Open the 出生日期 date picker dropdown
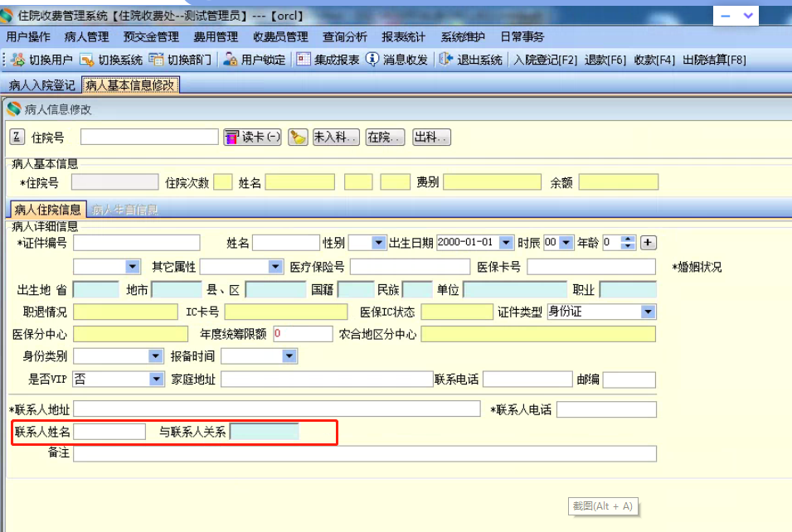 click(x=506, y=243)
